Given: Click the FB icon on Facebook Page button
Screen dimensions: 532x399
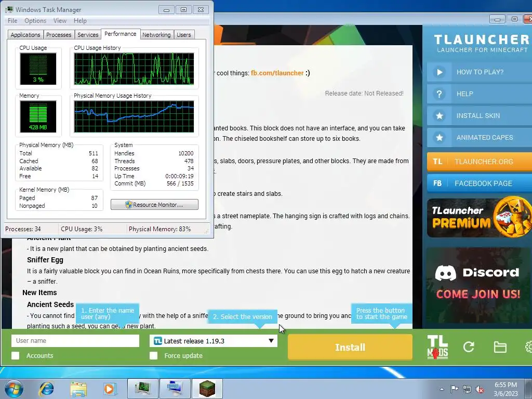Looking at the screenshot, I should tap(437, 183).
